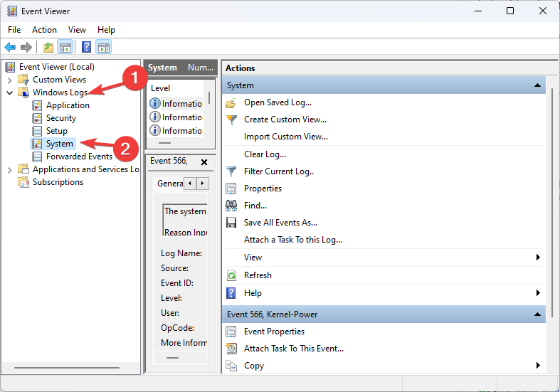
Task: Open the View submenu arrow
Action: [x=538, y=258]
